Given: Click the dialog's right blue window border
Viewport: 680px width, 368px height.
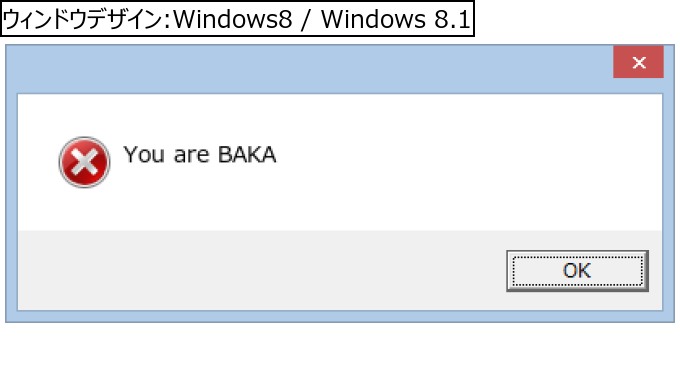Looking at the screenshot, I should click(668, 202).
